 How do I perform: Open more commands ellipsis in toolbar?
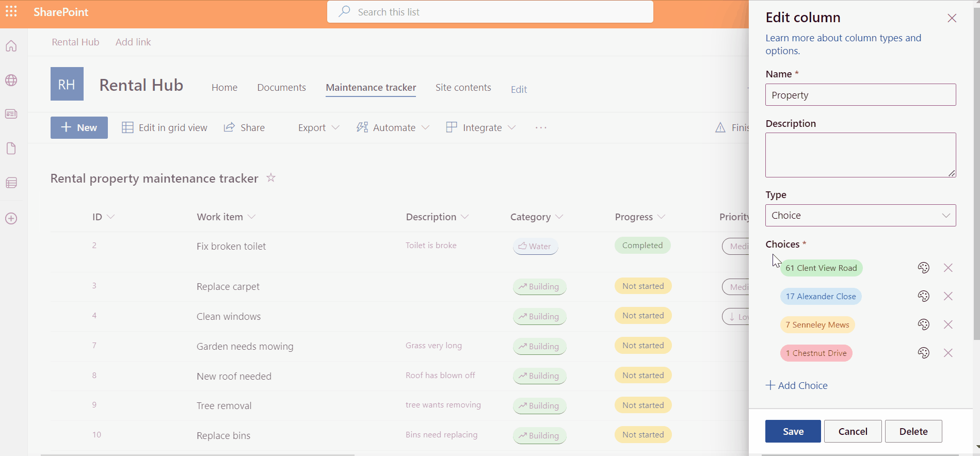(x=541, y=127)
